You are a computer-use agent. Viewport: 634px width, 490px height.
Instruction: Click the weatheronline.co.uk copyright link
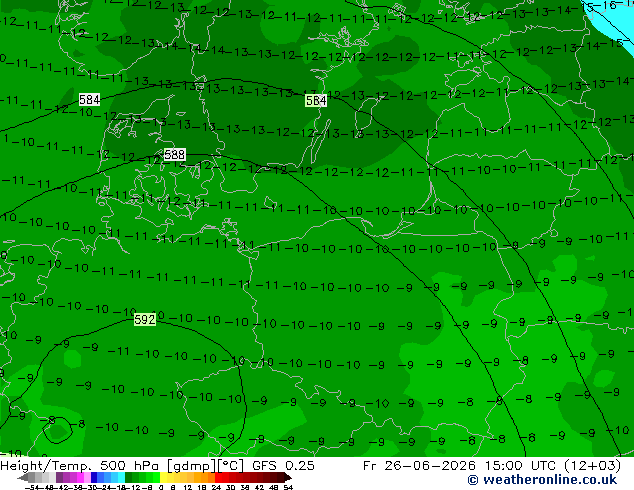542,480
